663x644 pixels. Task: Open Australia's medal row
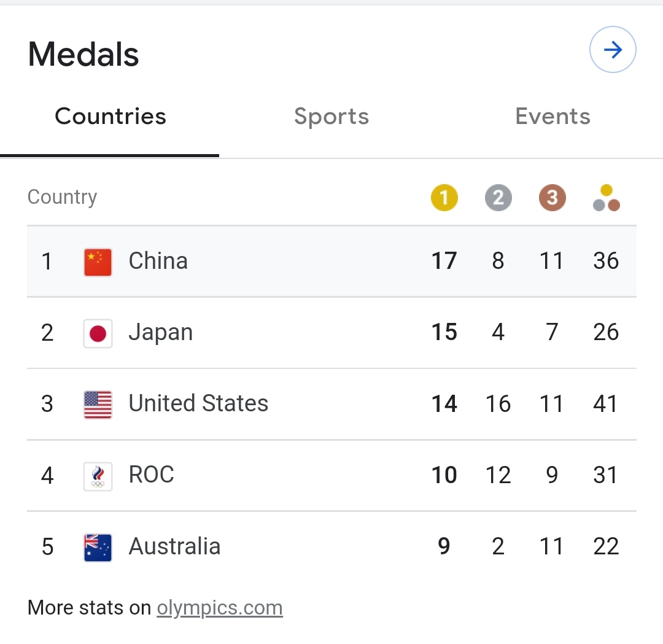pos(331,546)
